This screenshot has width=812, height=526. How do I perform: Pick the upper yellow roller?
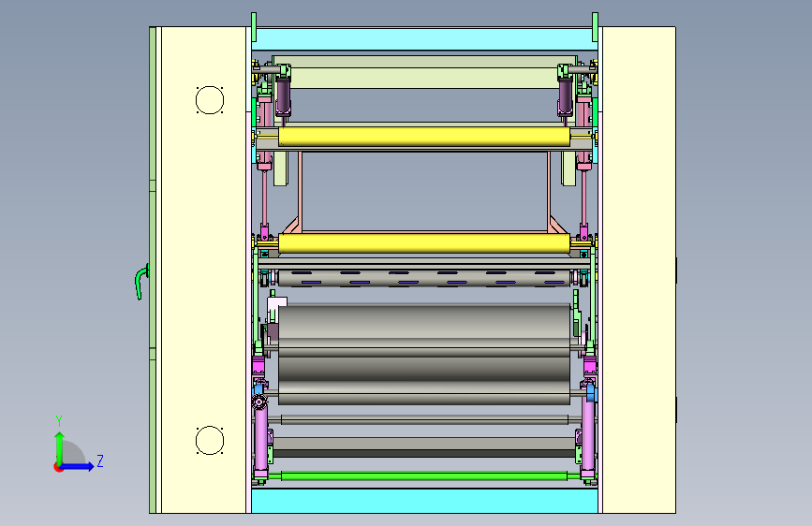point(424,137)
